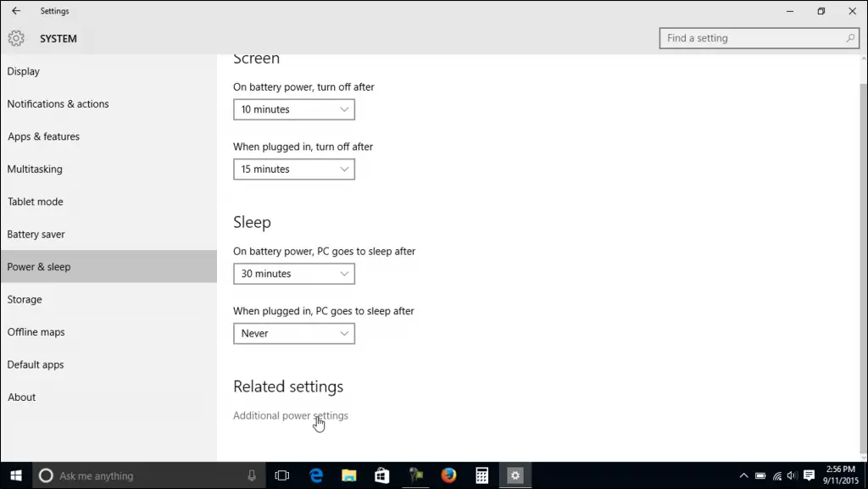Go back with the Settings back arrow

(16, 10)
